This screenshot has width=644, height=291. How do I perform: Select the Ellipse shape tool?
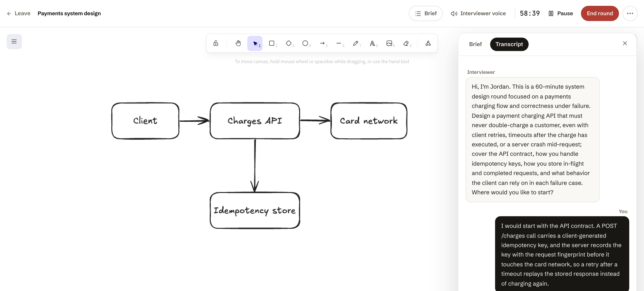click(x=305, y=43)
